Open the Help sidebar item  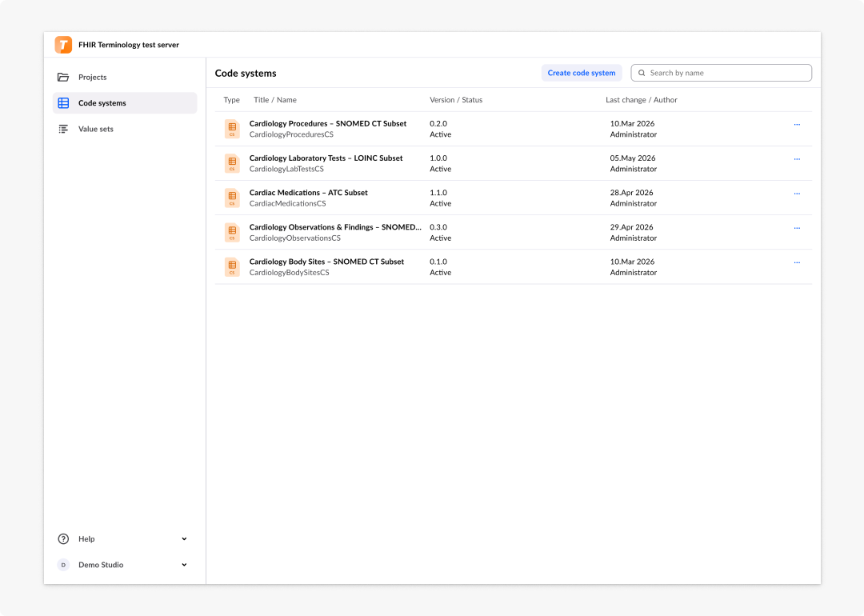[125, 539]
